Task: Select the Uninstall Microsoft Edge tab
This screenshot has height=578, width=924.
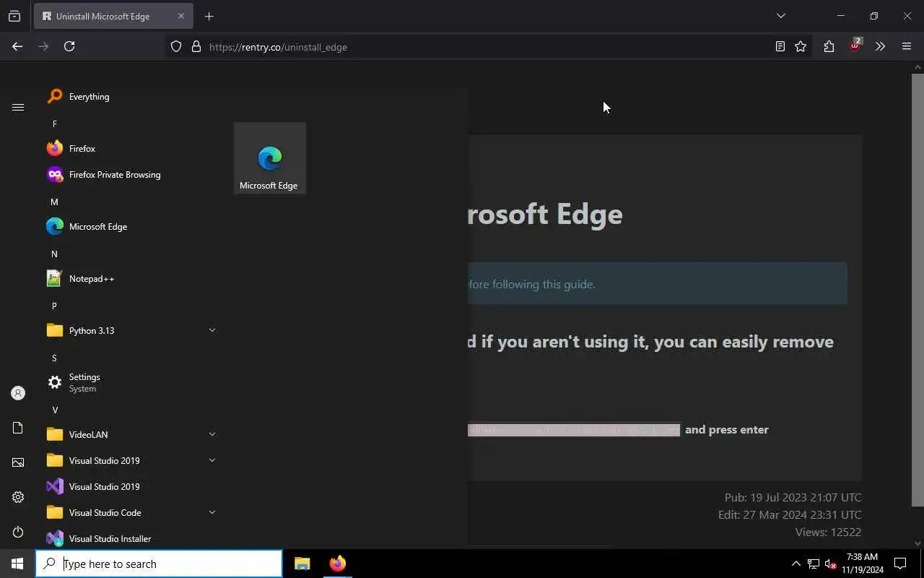Action: pos(113,16)
